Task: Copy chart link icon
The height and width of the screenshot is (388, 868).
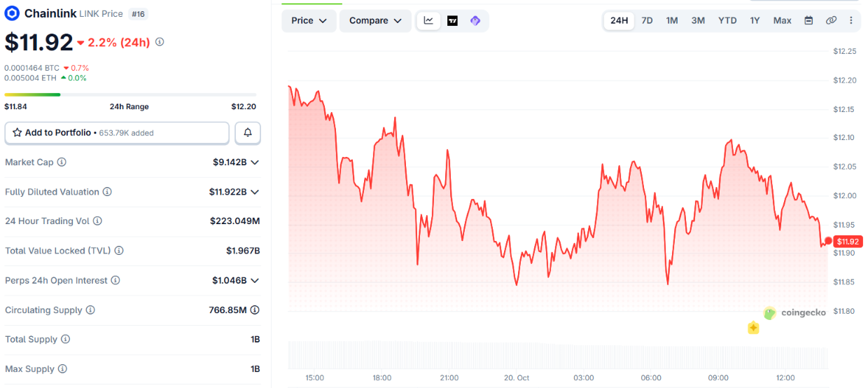Action: tap(831, 20)
